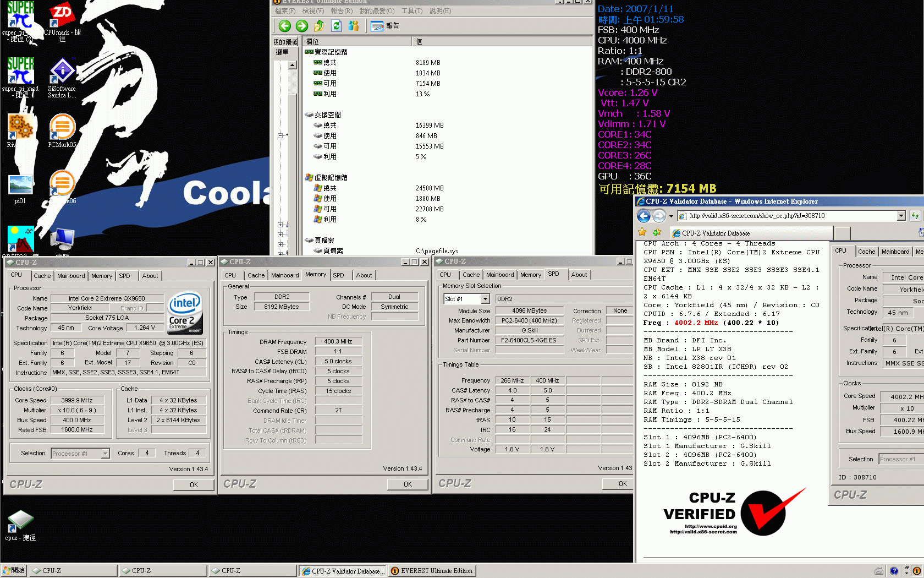Click the EVEREST up-folder icon
This screenshot has height=578, width=924.
point(319,26)
